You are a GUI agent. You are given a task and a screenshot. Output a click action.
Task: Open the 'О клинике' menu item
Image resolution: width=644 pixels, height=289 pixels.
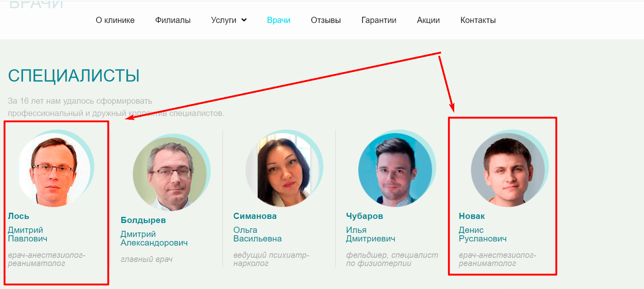[115, 20]
